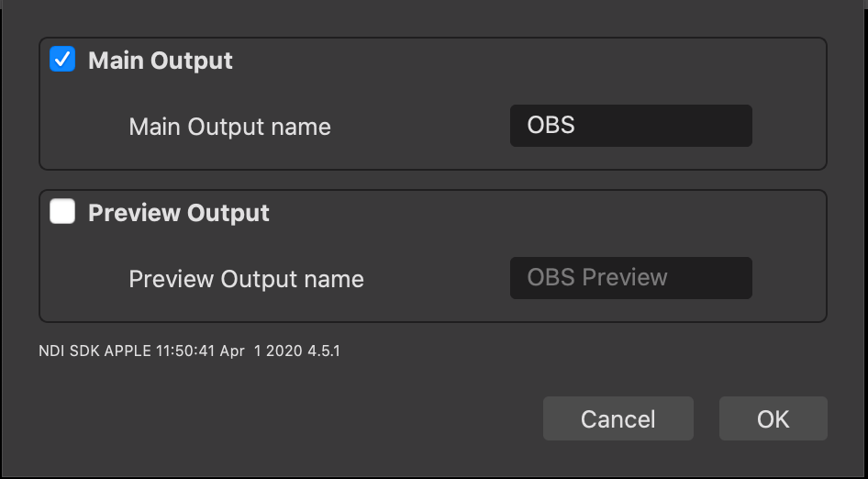The height and width of the screenshot is (479, 868).
Task: Click the NDI SDK APPLE version text
Action: pos(189,351)
